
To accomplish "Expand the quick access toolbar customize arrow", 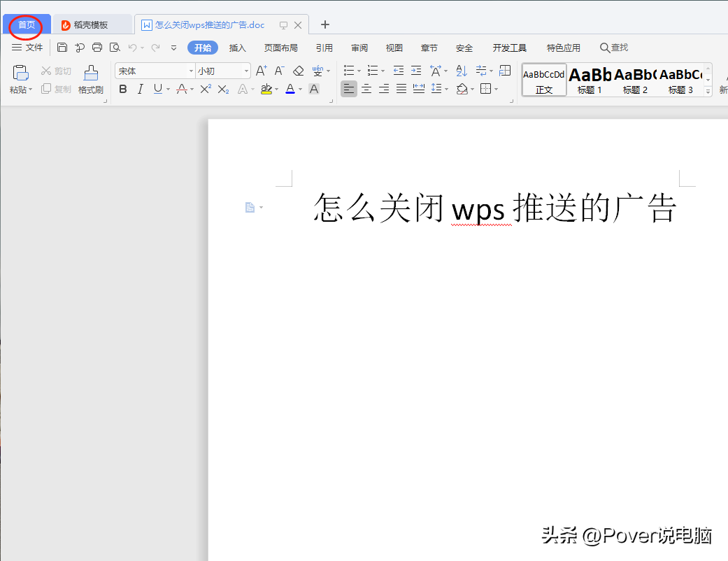I will click(x=173, y=48).
